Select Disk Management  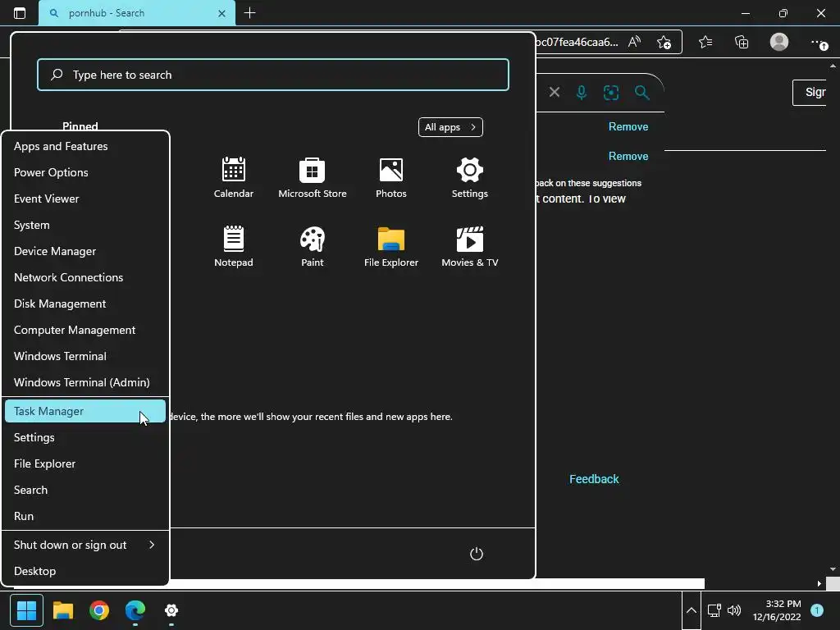pyautogui.click(x=85, y=304)
